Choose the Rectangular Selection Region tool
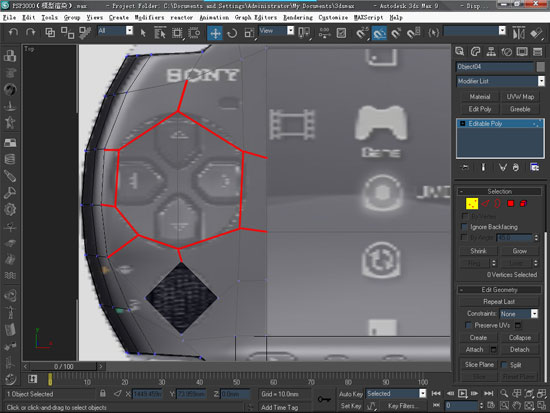Screen dimensions: 550x413 (x=177, y=33)
